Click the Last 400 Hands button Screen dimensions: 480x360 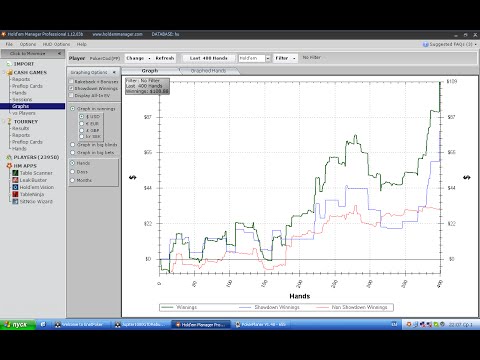pos(209,58)
